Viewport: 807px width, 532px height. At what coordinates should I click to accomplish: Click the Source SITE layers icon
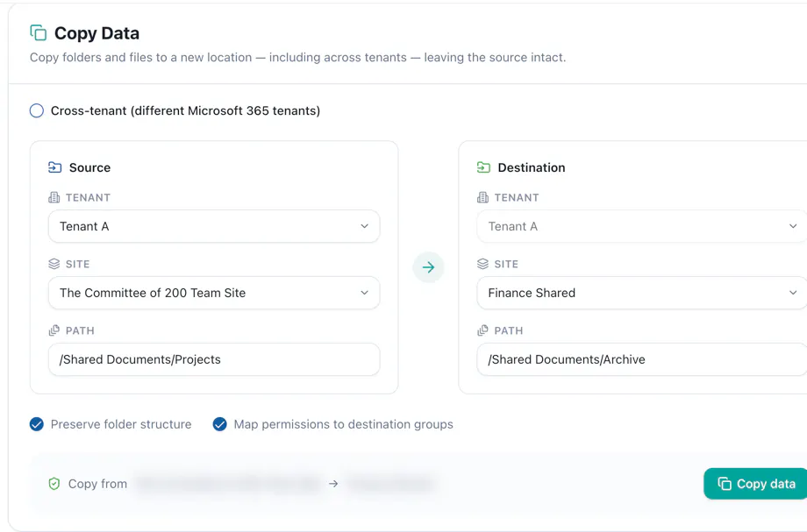54,264
